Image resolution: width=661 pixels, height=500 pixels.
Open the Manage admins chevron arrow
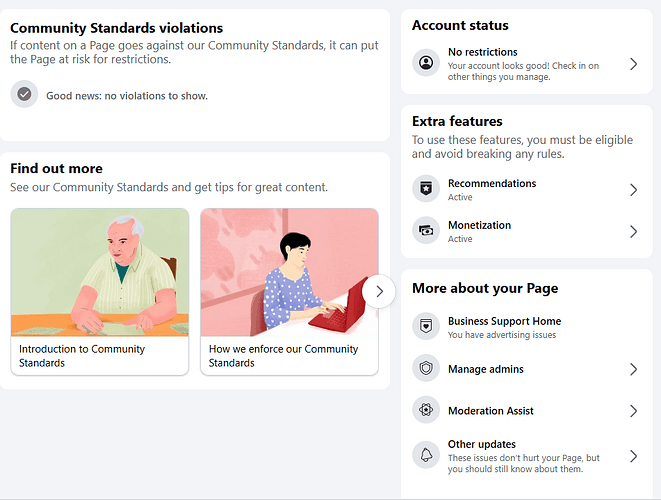point(633,369)
